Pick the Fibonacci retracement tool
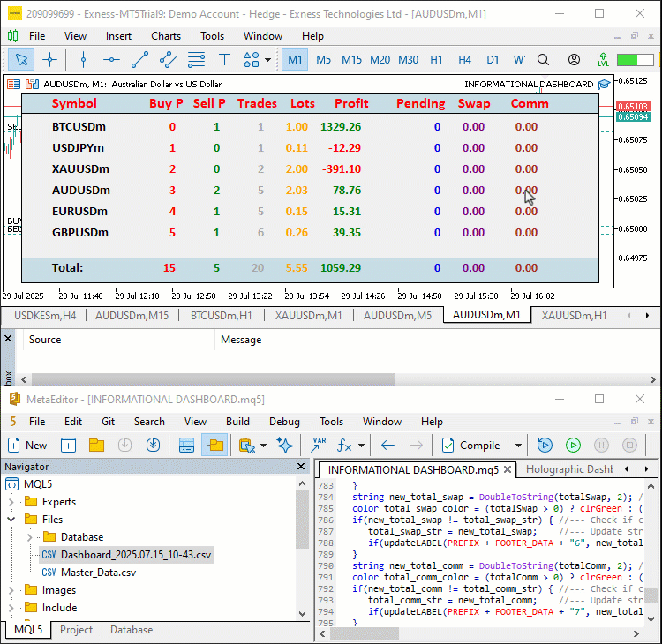 (x=196, y=59)
